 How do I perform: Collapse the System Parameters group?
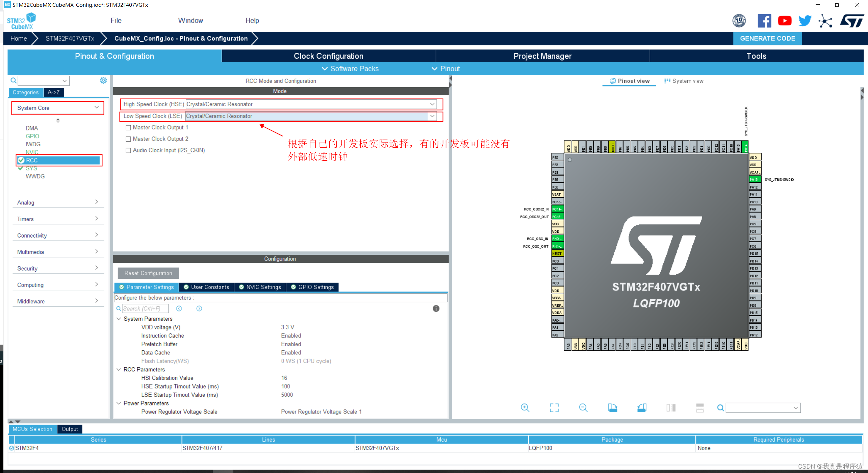point(119,319)
